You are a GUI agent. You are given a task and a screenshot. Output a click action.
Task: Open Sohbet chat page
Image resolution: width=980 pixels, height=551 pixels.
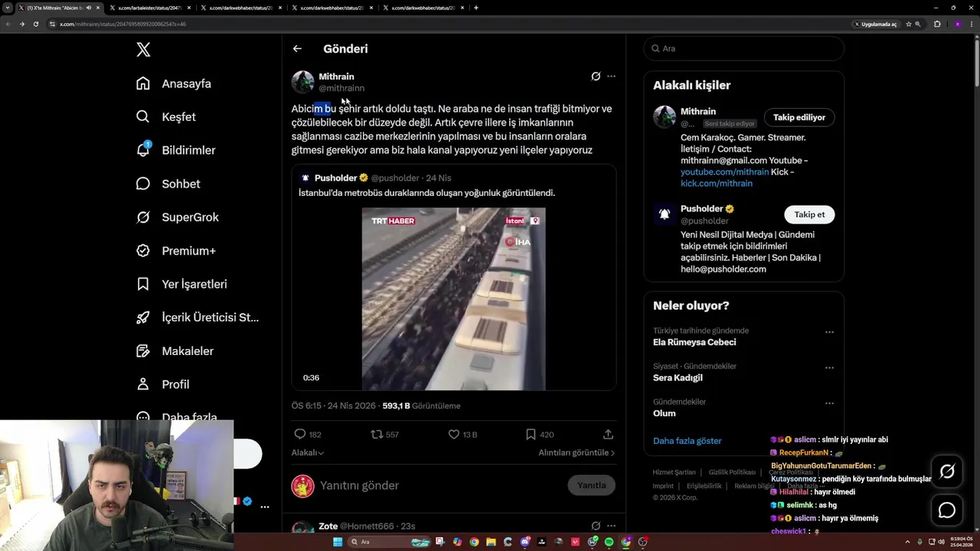tap(168, 184)
